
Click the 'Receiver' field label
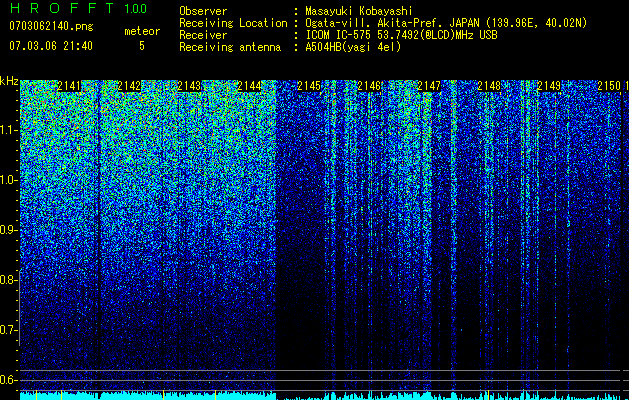(203, 35)
